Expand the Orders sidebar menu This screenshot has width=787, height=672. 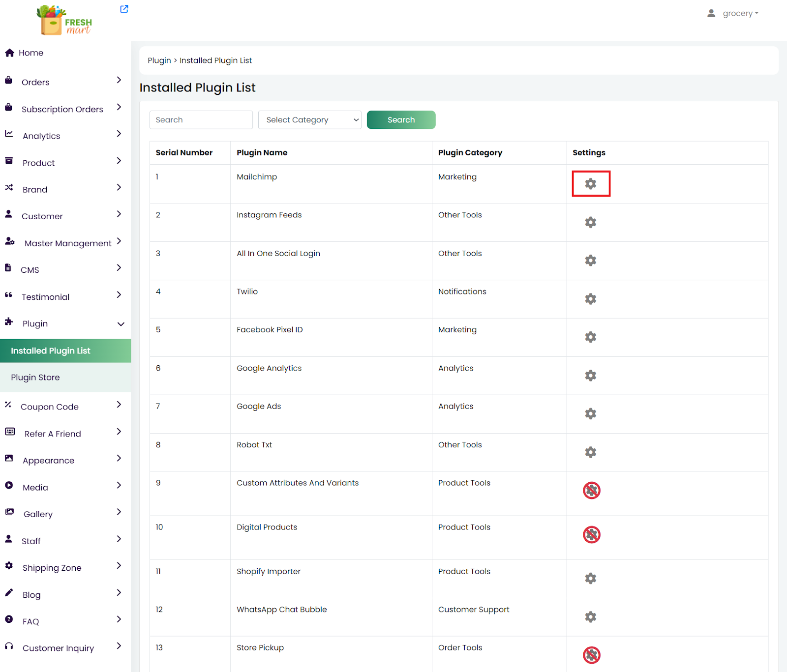pyautogui.click(x=119, y=80)
